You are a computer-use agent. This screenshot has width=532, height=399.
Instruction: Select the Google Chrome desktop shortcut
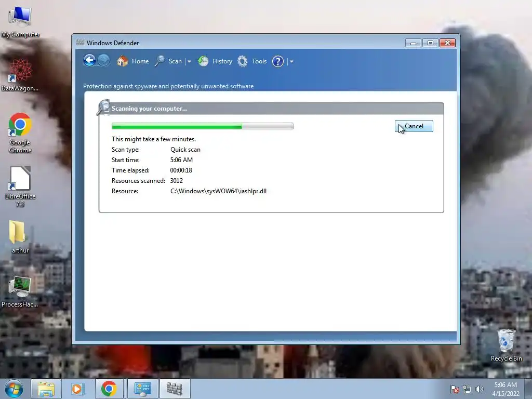click(20, 133)
